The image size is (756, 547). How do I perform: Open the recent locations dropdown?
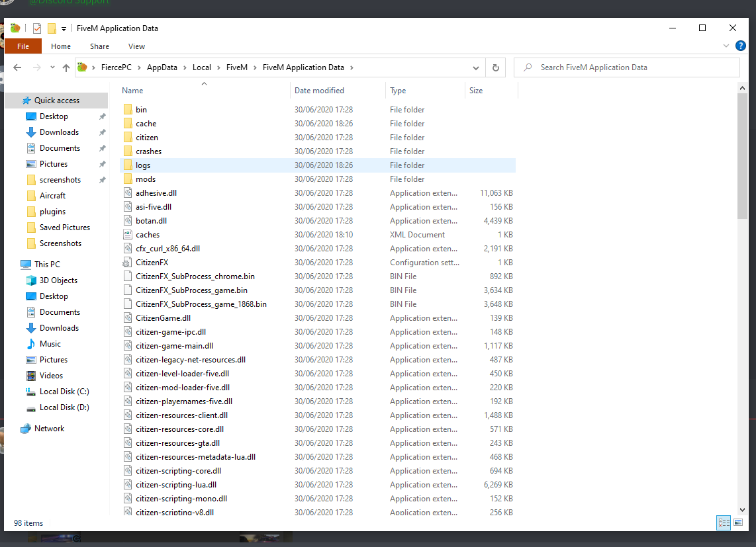[52, 67]
